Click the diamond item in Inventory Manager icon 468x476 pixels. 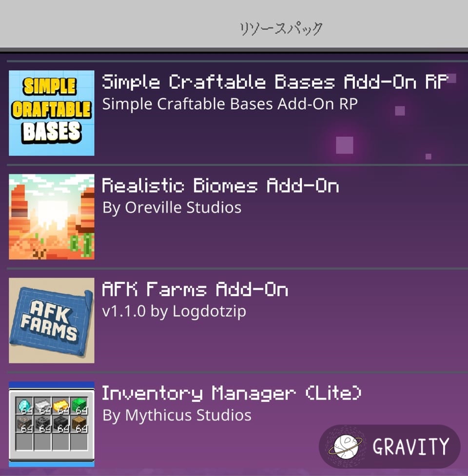tap(24, 405)
